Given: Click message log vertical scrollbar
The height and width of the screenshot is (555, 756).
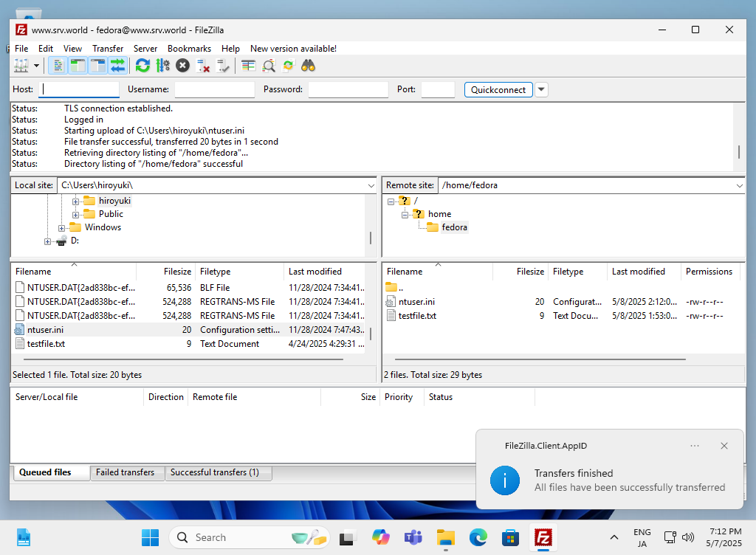Looking at the screenshot, I should click(x=738, y=152).
